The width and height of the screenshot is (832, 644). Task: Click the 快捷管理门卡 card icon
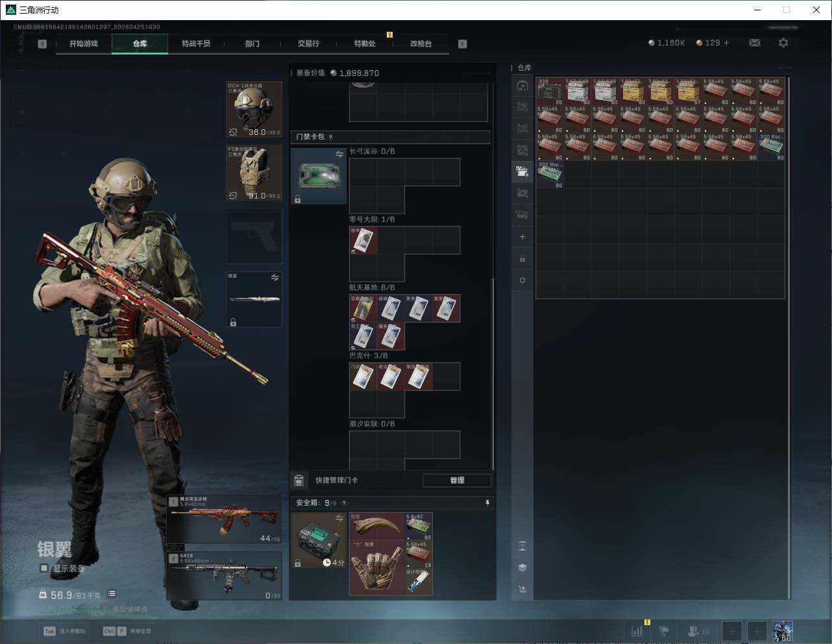(x=299, y=480)
